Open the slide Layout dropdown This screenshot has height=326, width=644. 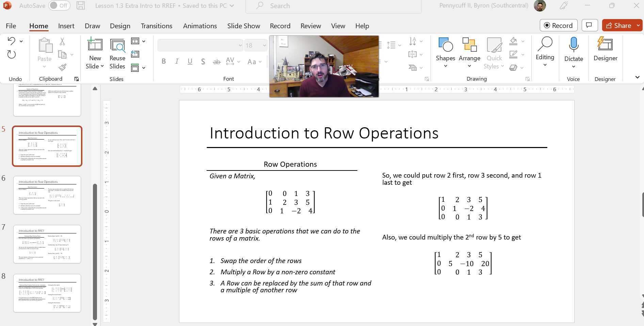click(x=138, y=41)
